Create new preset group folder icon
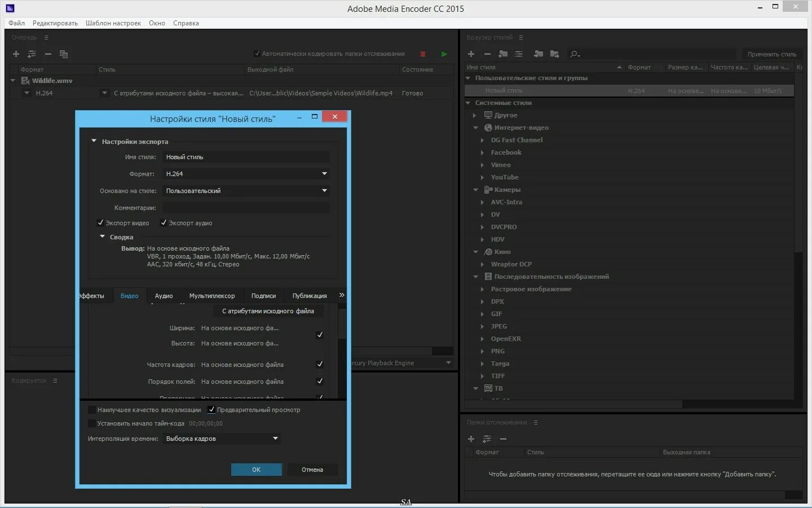Viewport: 812px width, 508px height. pos(503,54)
